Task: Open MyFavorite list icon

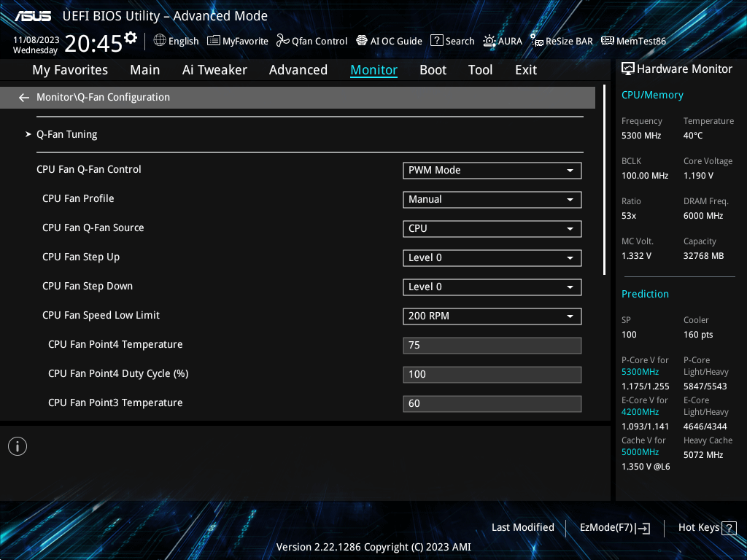Action: click(x=214, y=41)
